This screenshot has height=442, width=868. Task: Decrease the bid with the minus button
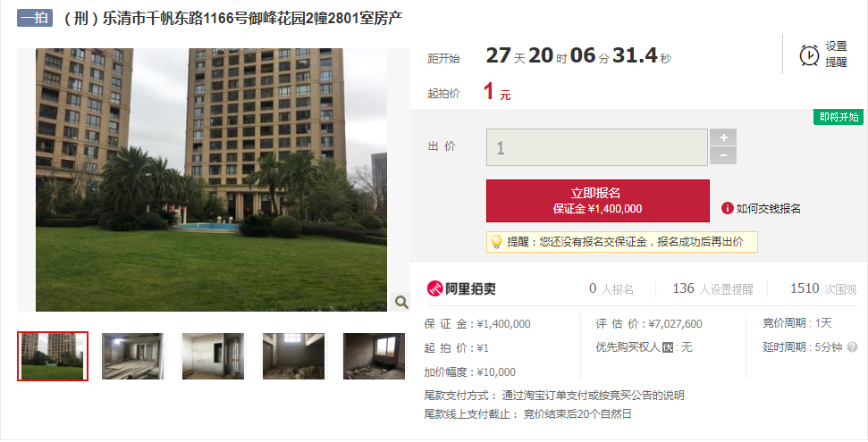coord(723,155)
